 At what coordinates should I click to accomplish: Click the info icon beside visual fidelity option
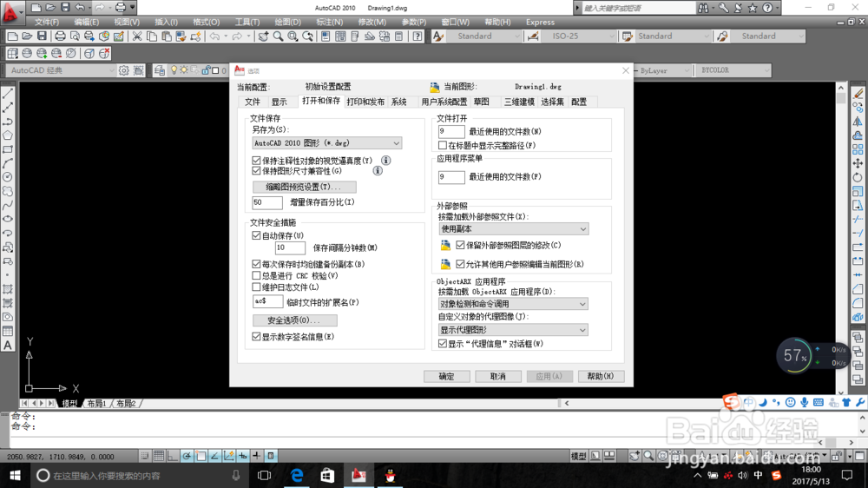(x=386, y=160)
